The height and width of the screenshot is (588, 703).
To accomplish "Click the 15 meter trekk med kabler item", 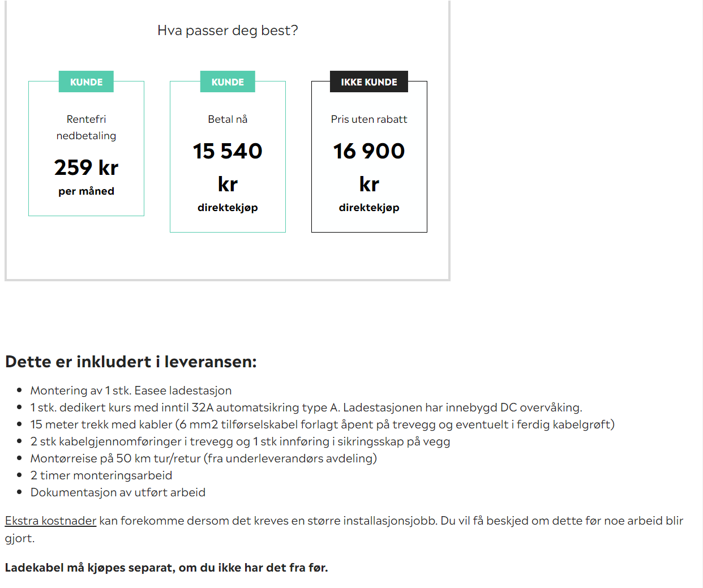I will pos(323,424).
